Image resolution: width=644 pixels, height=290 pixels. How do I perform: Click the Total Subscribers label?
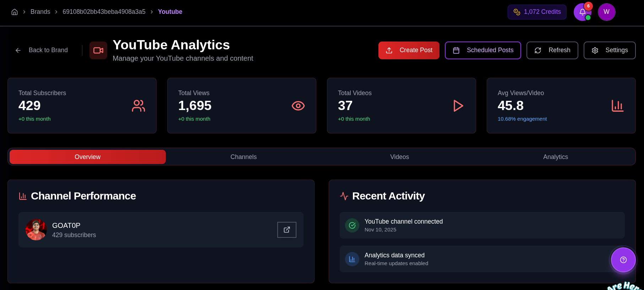(x=42, y=93)
